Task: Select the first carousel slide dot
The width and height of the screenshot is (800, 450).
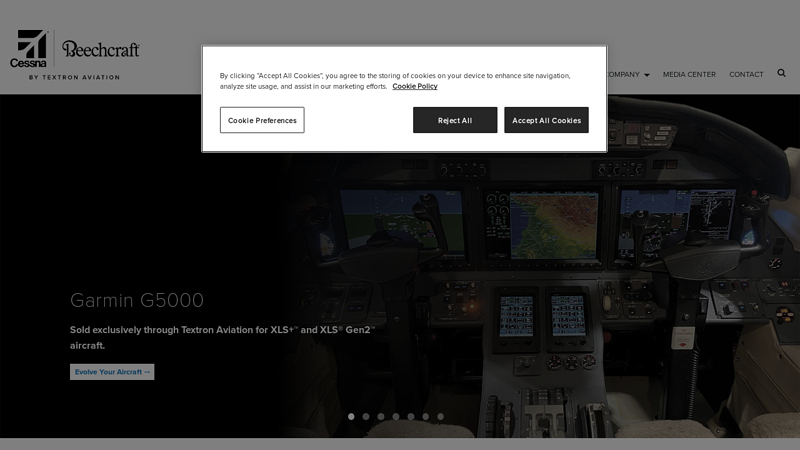Action: 351,417
